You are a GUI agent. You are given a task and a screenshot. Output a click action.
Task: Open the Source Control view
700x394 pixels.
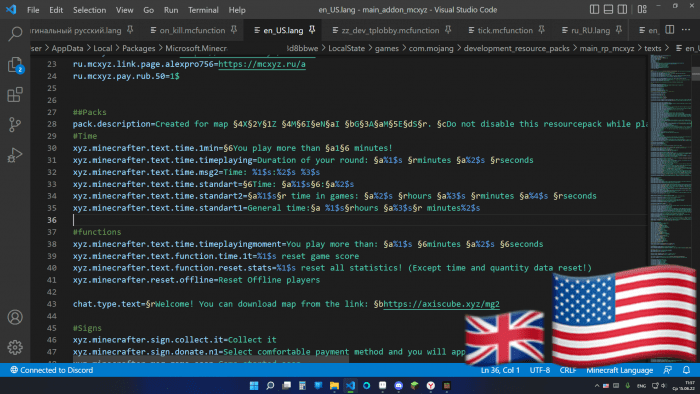point(15,124)
